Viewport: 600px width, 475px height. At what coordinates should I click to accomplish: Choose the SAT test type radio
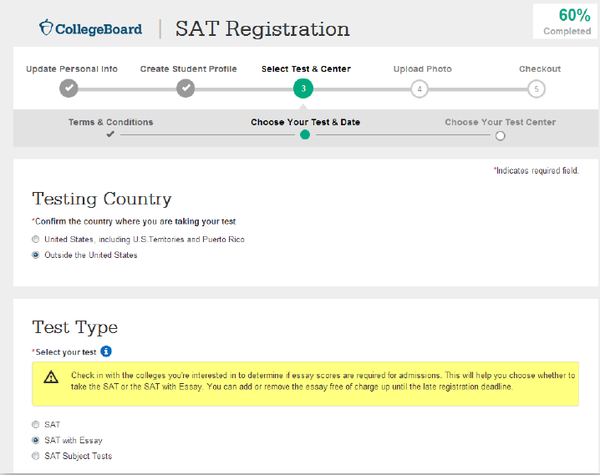pyautogui.click(x=36, y=424)
